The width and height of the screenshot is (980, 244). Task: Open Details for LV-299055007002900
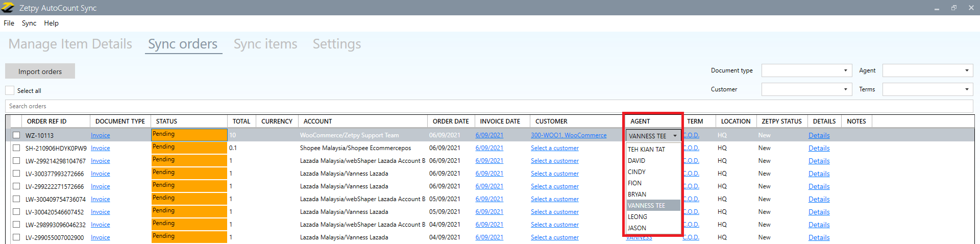pos(819,237)
